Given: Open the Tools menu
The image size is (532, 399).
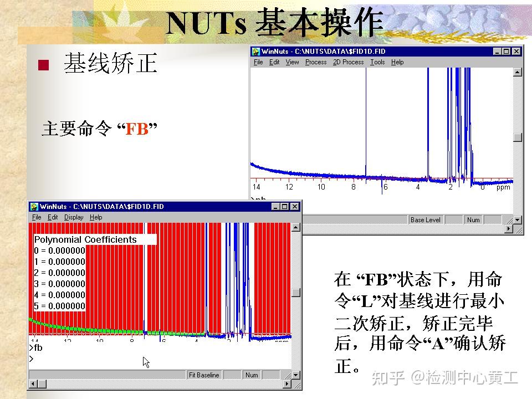Looking at the screenshot, I should 377,62.
